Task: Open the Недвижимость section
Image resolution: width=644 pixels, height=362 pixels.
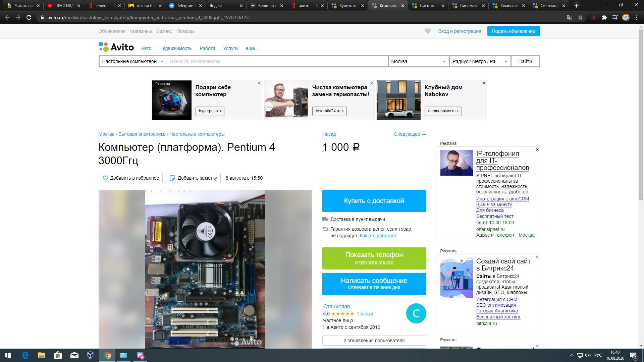Action: 175,48
